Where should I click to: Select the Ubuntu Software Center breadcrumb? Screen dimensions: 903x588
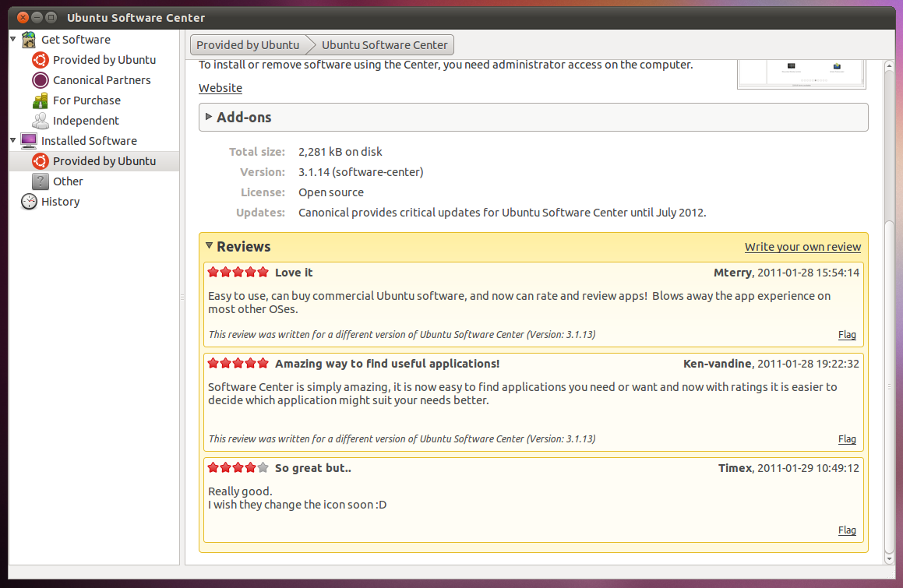(x=384, y=45)
